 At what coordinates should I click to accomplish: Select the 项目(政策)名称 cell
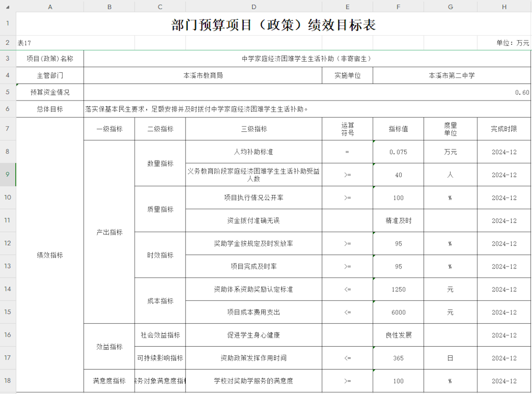[50, 58]
